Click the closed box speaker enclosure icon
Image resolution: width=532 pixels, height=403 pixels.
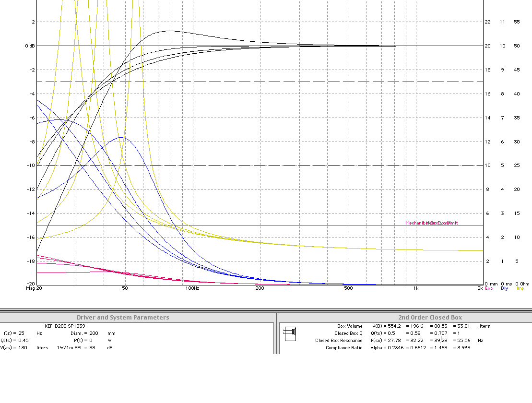290,334
